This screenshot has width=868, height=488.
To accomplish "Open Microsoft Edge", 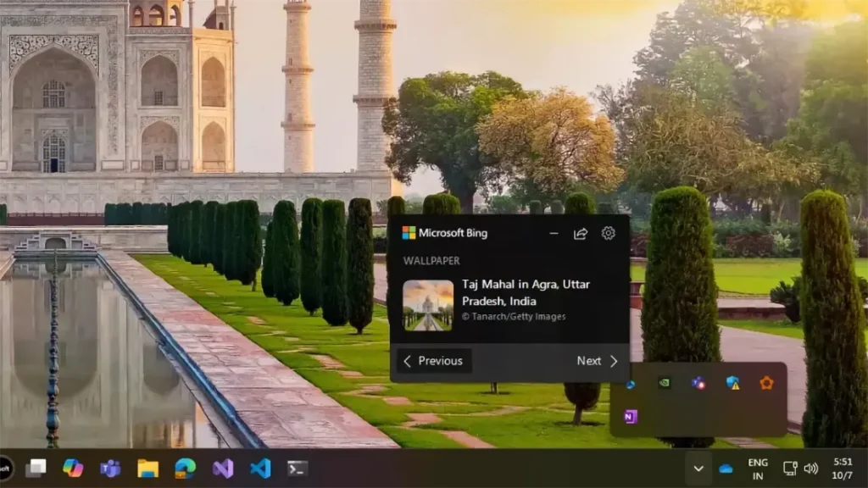I will [184, 469].
